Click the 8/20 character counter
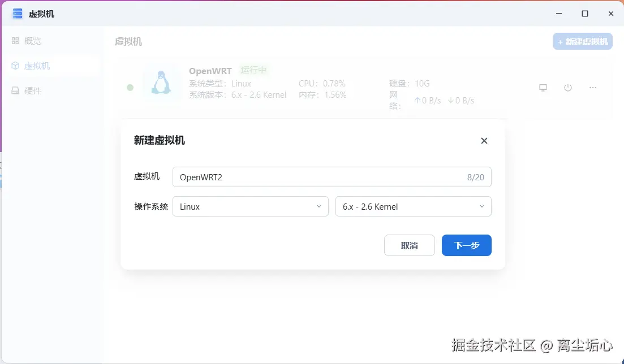The image size is (624, 364). click(x=476, y=177)
